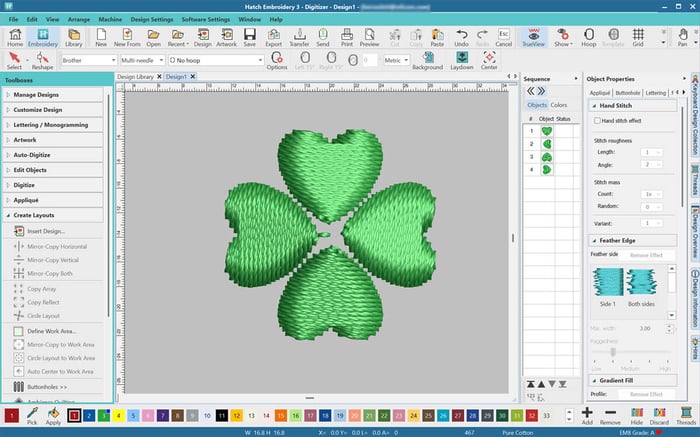The height and width of the screenshot is (437, 700).
Task: Enable the Hand stitch effect checkbox
Action: point(598,120)
